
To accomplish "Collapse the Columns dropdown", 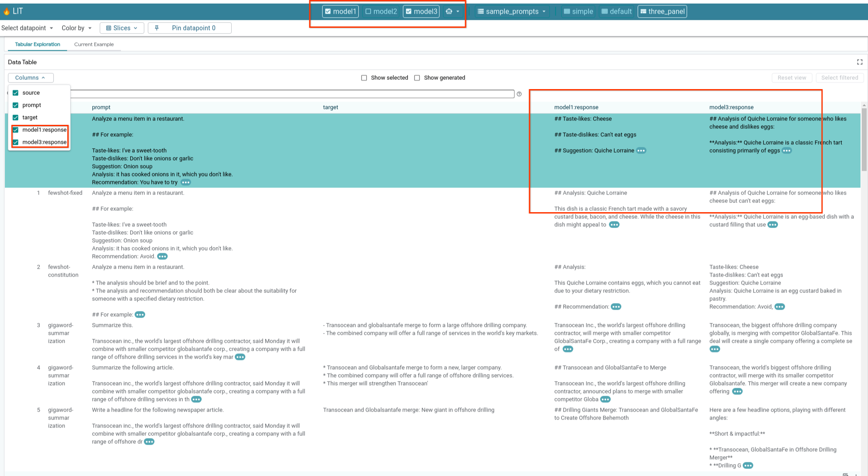I will 30,78.
